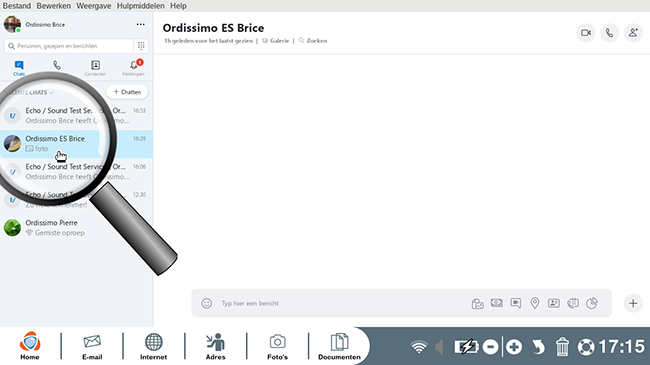Image resolution: width=650 pixels, height=365 pixels.
Task: Open the Foto's application
Action: (277, 346)
